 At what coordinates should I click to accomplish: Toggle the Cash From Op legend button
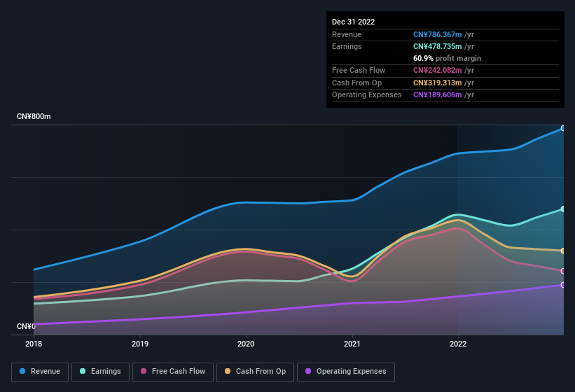255,372
